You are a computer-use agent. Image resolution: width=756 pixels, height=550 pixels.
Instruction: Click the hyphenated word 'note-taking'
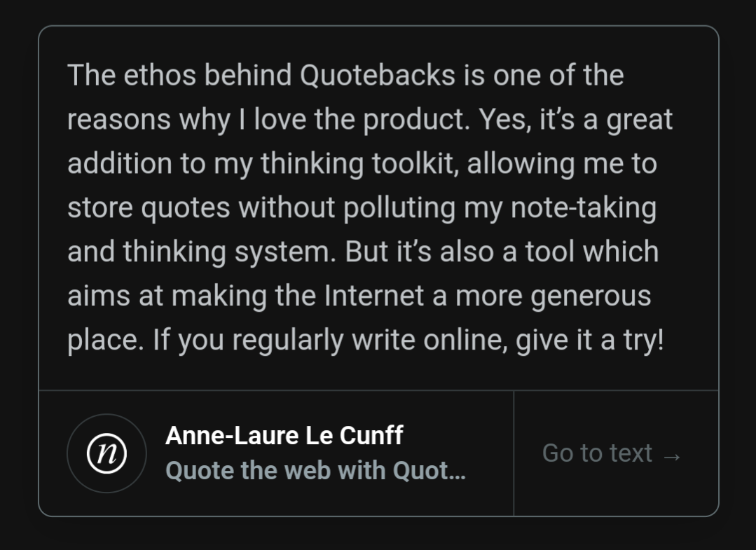tap(584, 208)
